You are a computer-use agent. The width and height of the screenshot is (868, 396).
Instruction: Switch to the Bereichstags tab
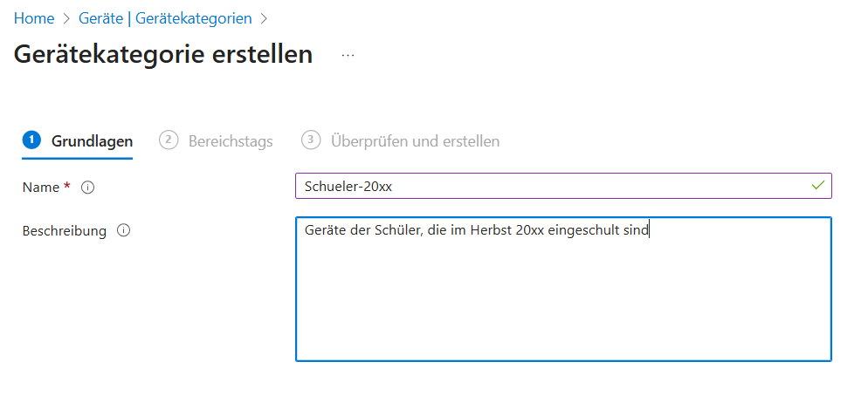(231, 141)
